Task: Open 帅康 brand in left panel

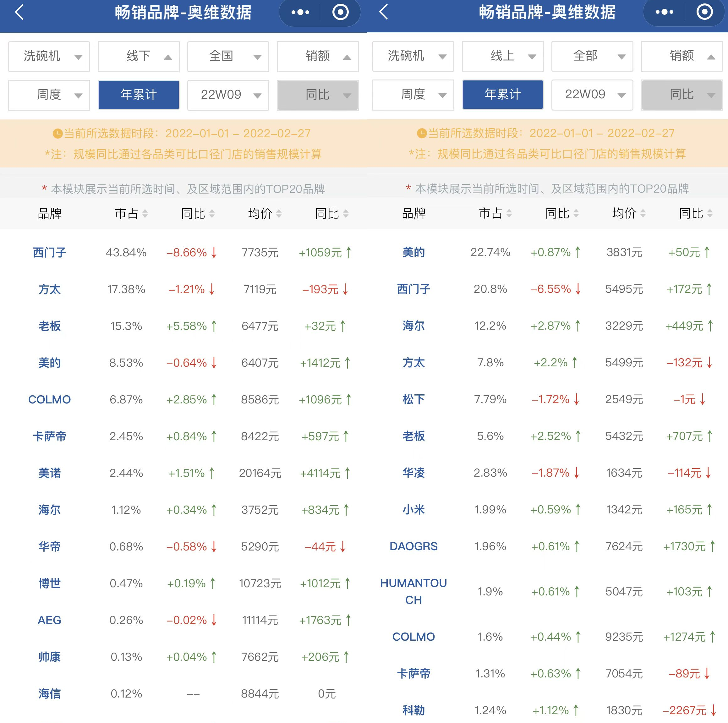Action: (49, 657)
